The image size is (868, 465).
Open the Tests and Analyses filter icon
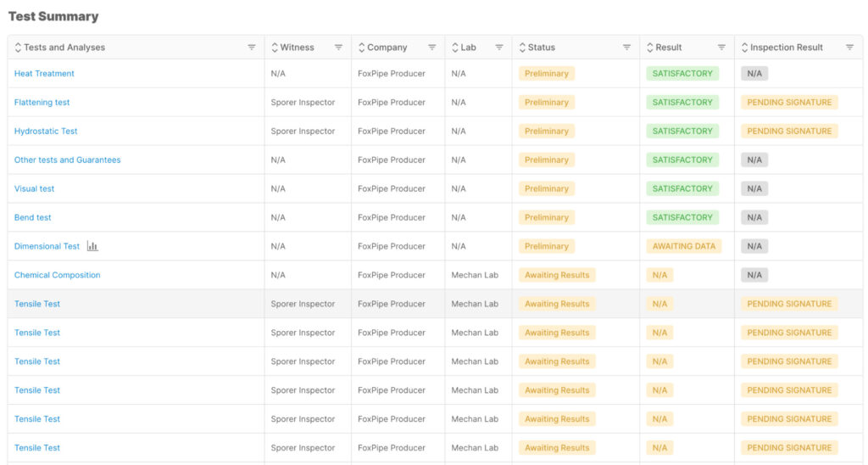251,48
